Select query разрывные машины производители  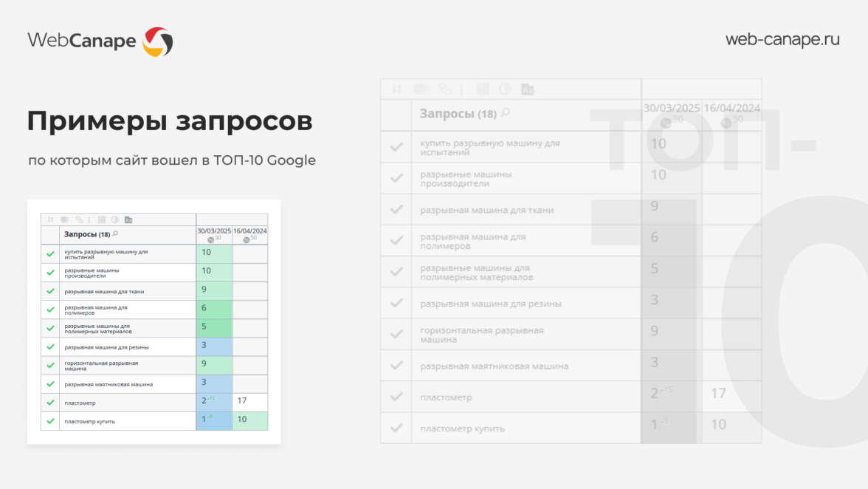(x=92, y=273)
